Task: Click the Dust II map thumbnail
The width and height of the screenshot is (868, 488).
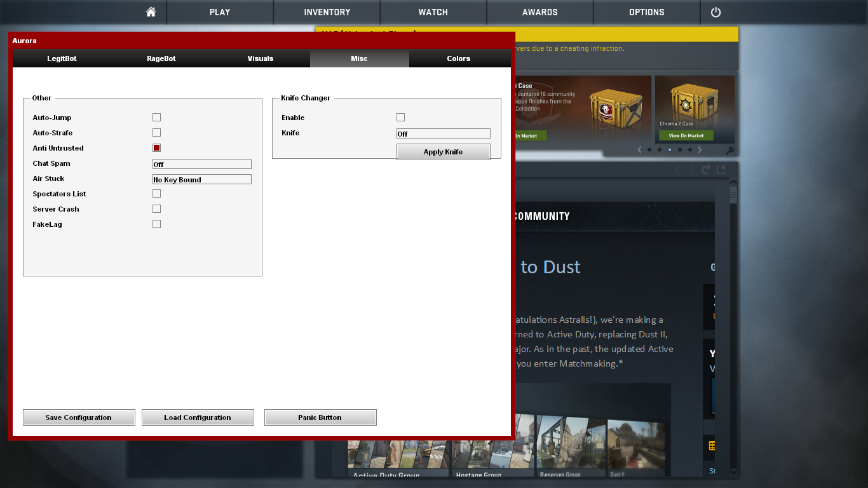Action: click(x=638, y=447)
